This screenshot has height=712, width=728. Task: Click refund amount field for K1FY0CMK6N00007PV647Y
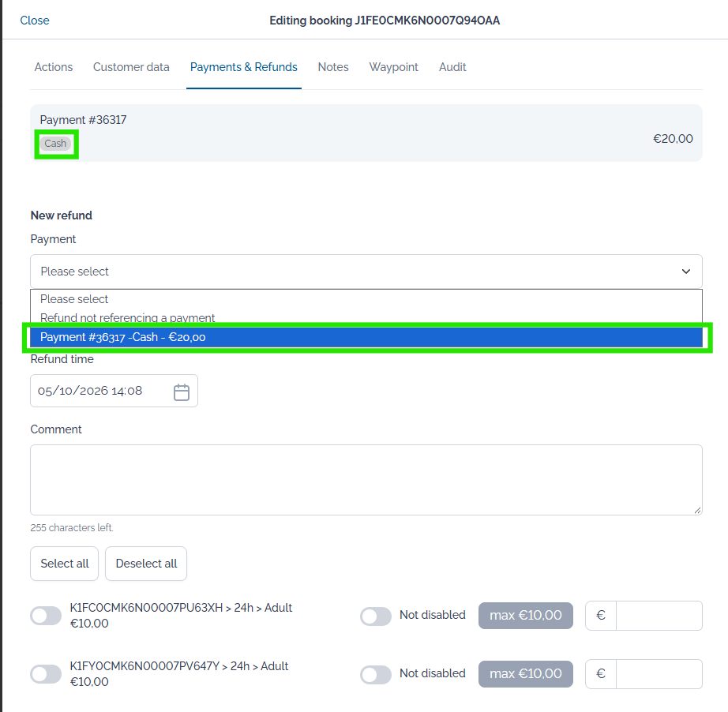(659, 673)
